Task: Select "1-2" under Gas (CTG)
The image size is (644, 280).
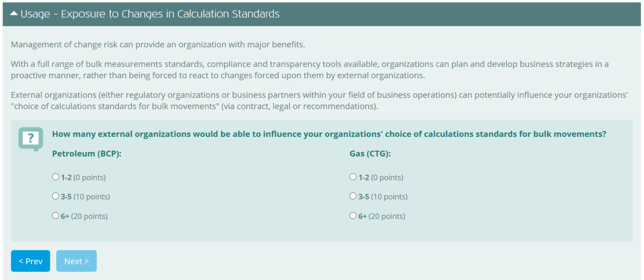Action: pos(353,176)
